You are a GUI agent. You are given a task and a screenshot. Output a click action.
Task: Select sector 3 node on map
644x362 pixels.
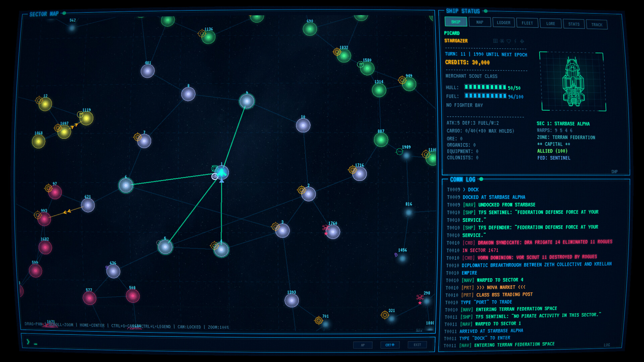coord(282,231)
